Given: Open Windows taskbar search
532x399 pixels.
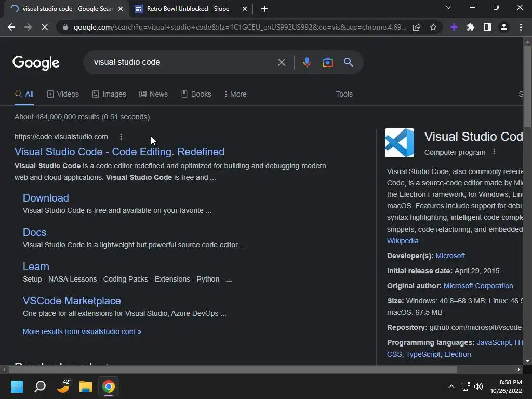Looking at the screenshot, I should point(40,387).
